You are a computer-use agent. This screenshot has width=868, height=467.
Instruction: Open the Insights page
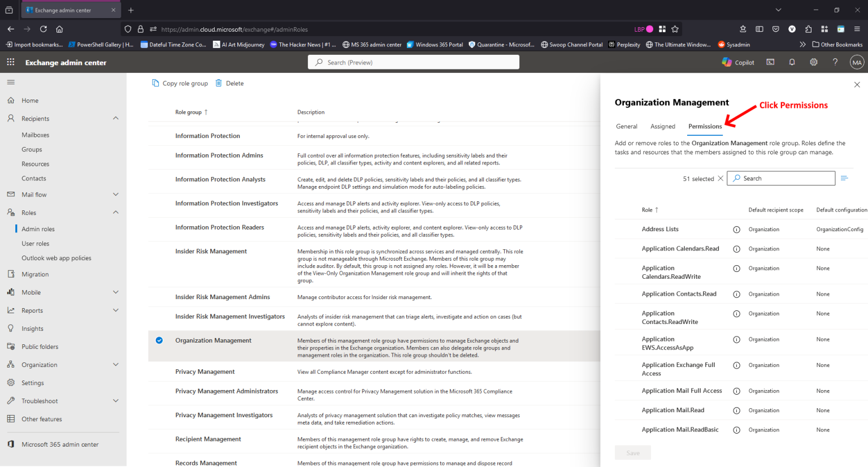click(32, 328)
